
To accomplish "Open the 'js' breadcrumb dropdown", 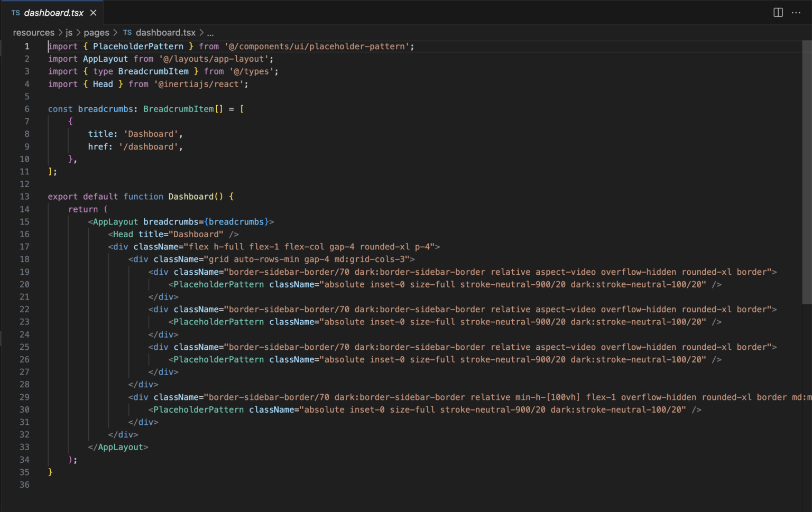I will pyautogui.click(x=69, y=32).
